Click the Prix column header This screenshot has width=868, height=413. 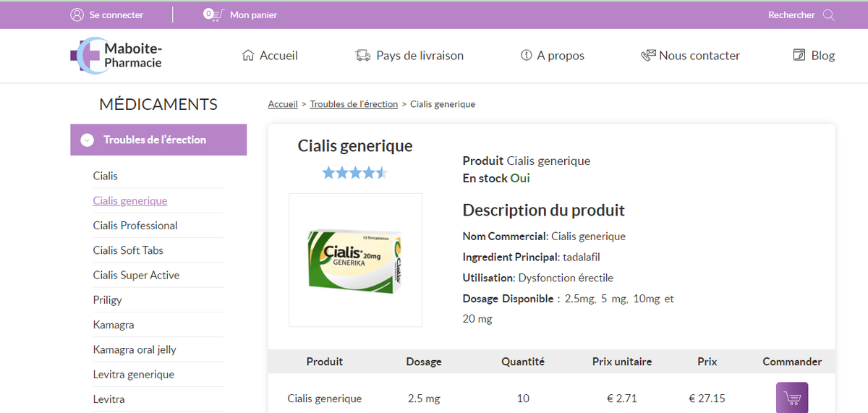pyautogui.click(x=707, y=362)
